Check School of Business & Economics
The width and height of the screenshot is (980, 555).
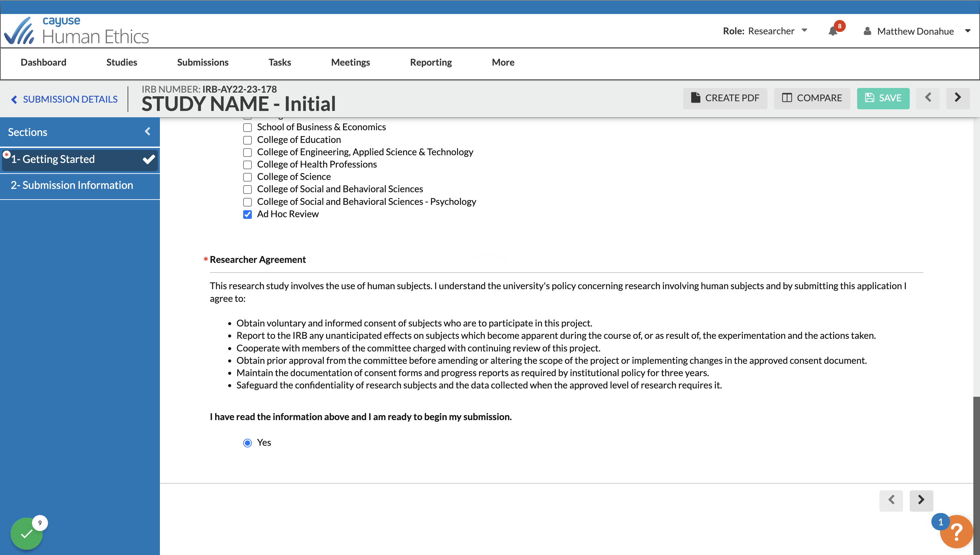tap(247, 127)
